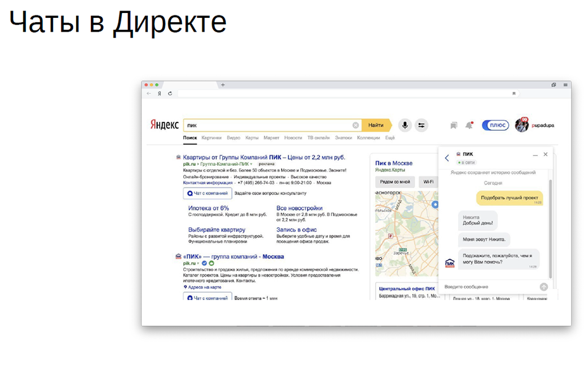This screenshot has width=588, height=367.
Task: Click the blue location marker on map
Action: 435,204
